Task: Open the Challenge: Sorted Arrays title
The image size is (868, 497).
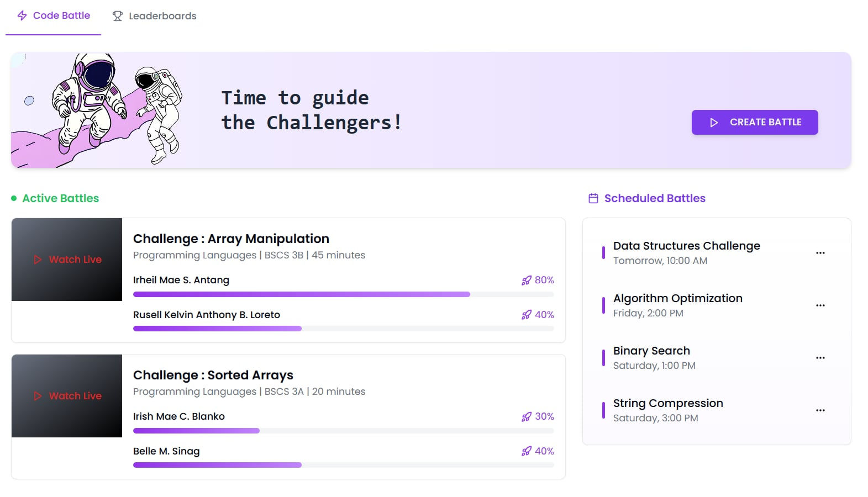Action: coord(213,375)
